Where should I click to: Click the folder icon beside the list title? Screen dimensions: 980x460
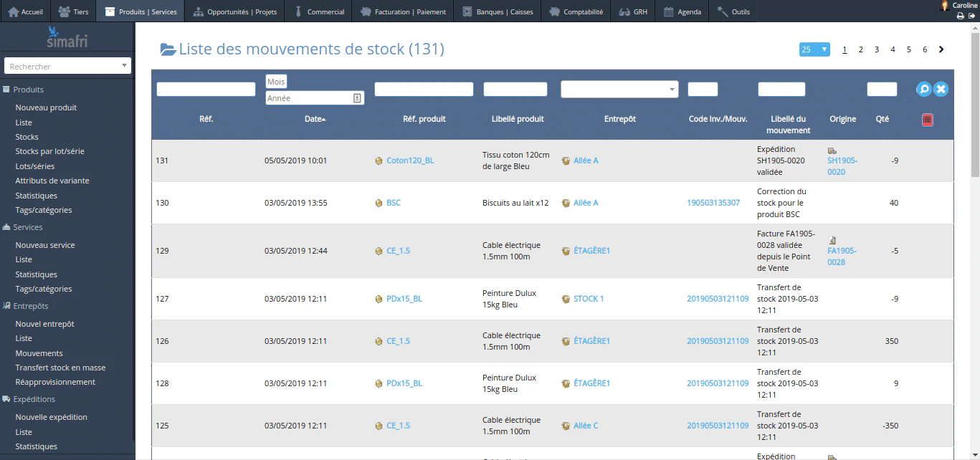168,49
